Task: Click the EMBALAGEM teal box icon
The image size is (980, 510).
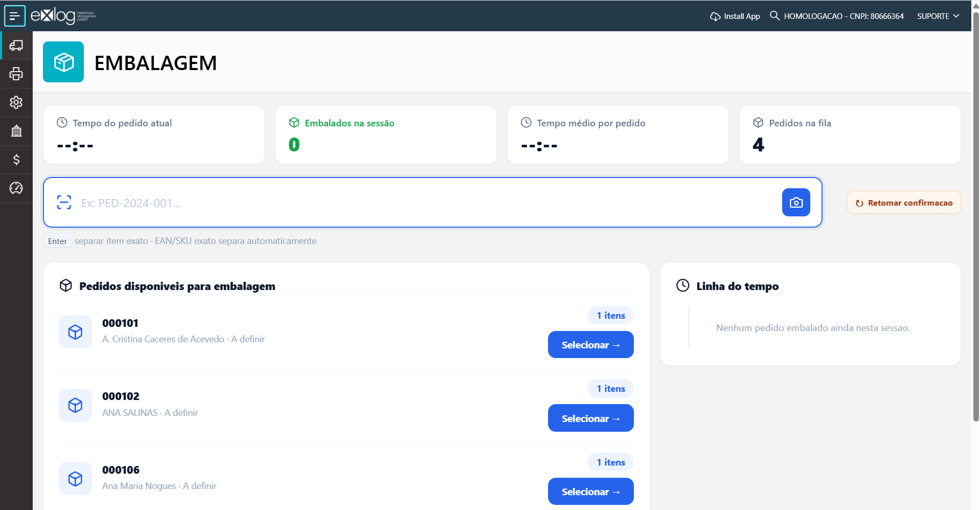Action: (x=63, y=62)
